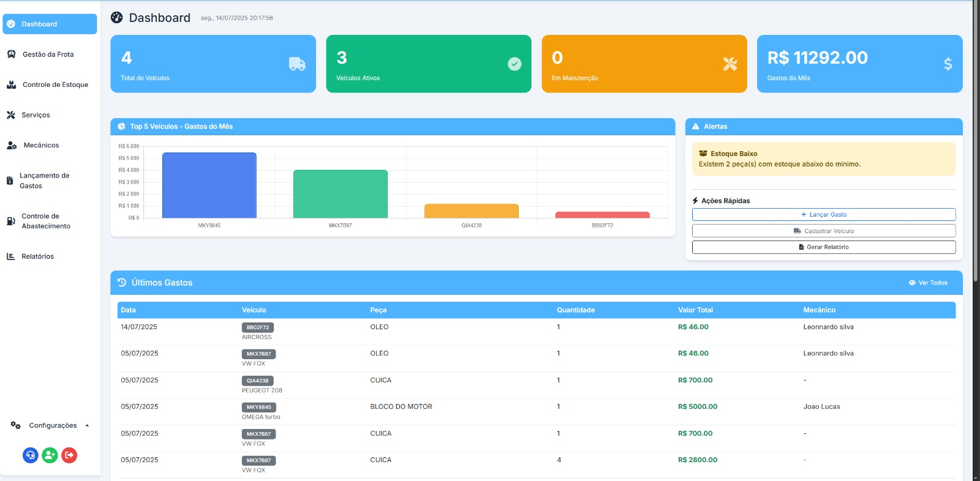The width and height of the screenshot is (980, 481).
Task: Click the checkmark icon in Veículos Ativos card
Action: click(x=514, y=64)
